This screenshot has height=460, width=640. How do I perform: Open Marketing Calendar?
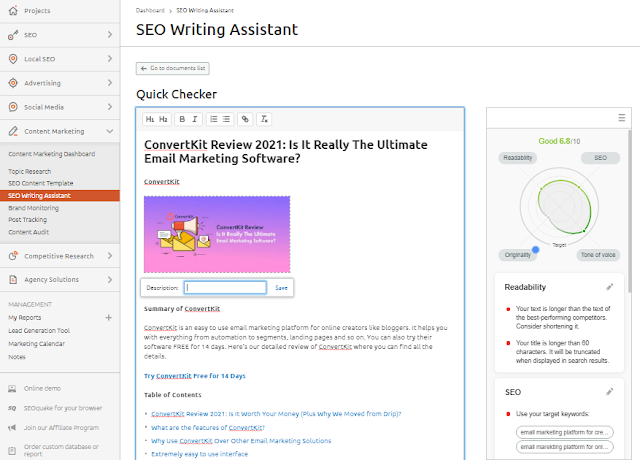point(37,344)
